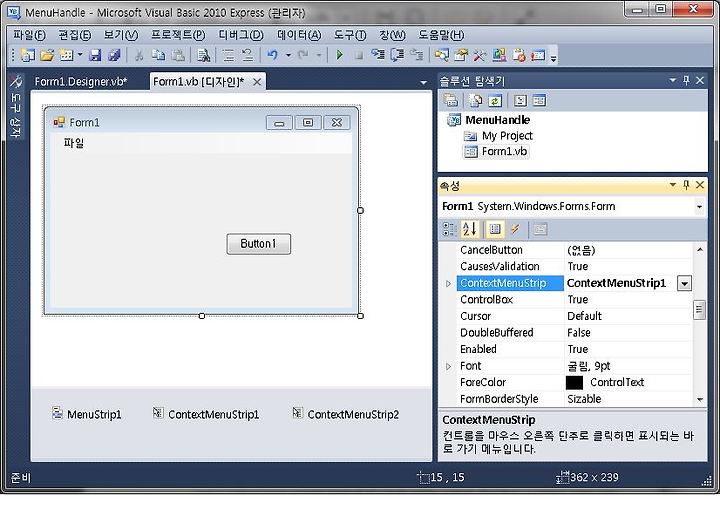Open the Find toolbar icon
Viewport: 720px width, 523px height.
pyautogui.click(x=203, y=56)
